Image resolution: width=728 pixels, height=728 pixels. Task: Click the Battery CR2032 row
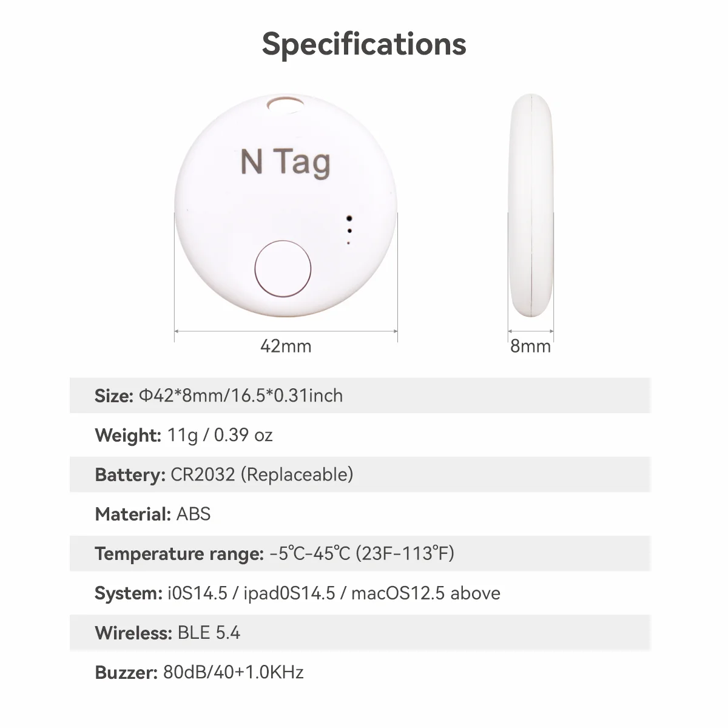coord(360,474)
